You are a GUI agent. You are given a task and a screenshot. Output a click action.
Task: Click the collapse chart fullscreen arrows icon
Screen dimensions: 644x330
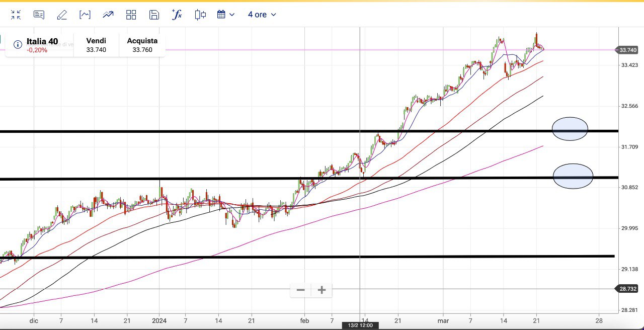coord(16,15)
